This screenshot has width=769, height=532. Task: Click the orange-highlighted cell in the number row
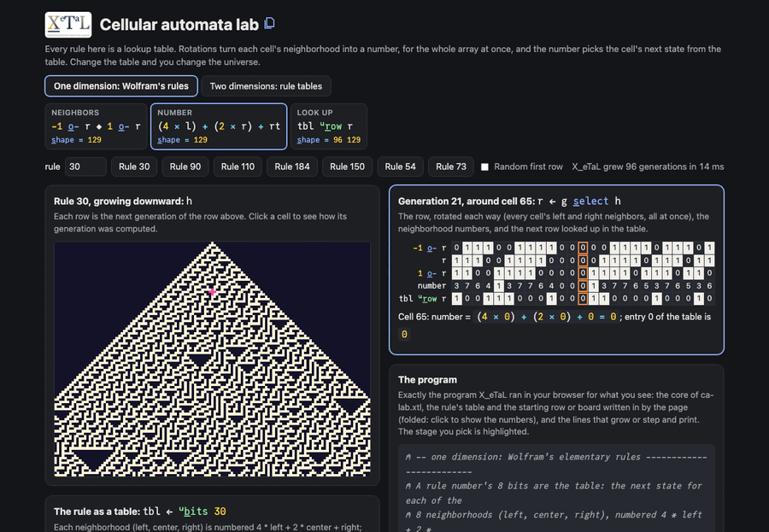583,285
